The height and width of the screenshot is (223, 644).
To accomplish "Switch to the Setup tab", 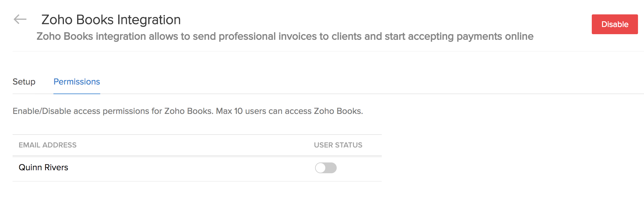I will point(24,82).
